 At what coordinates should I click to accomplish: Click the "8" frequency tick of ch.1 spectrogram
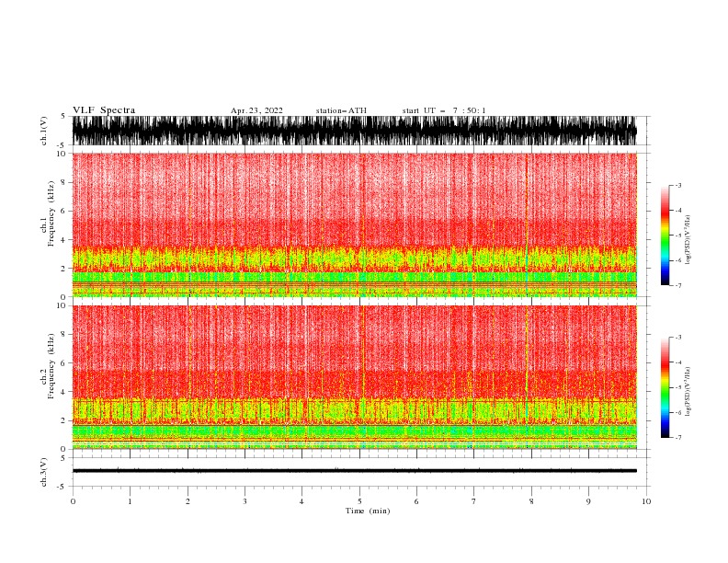click(x=64, y=182)
